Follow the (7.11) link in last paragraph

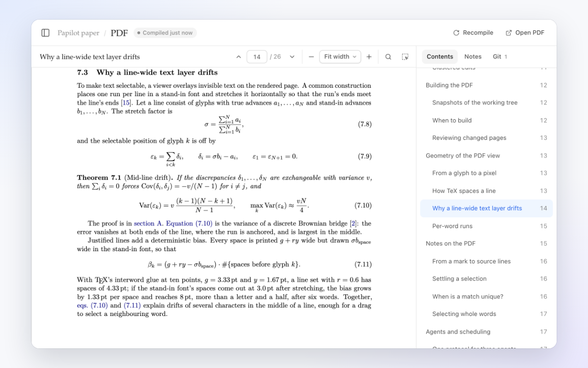[x=132, y=305]
